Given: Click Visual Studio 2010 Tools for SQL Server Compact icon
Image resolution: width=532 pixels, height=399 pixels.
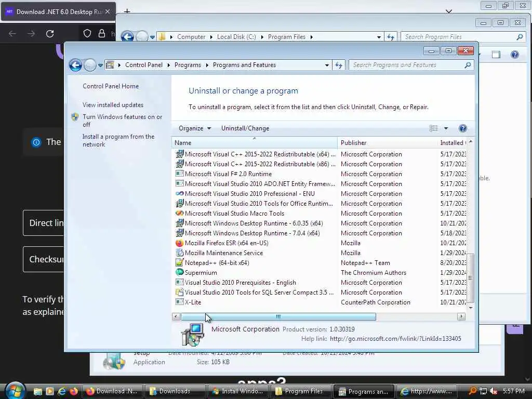Looking at the screenshot, I should (x=179, y=292).
